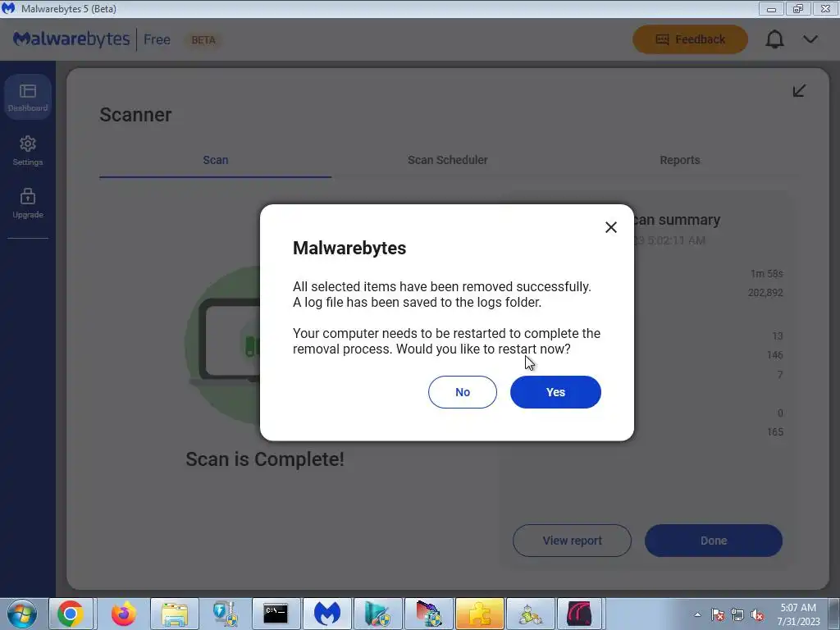Click the Action Center flag icon
This screenshot has width=840, height=630.
pyautogui.click(x=718, y=615)
